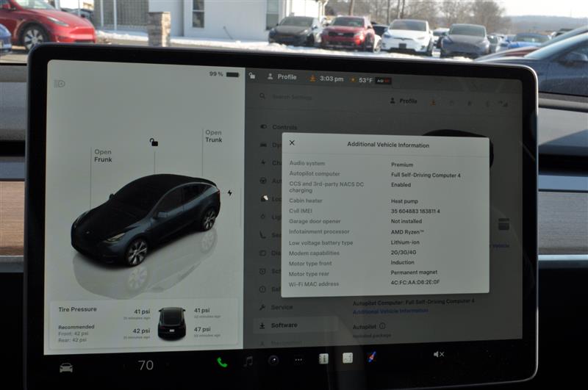
Task: Open the phone app in bottom bar
Action: click(221, 361)
